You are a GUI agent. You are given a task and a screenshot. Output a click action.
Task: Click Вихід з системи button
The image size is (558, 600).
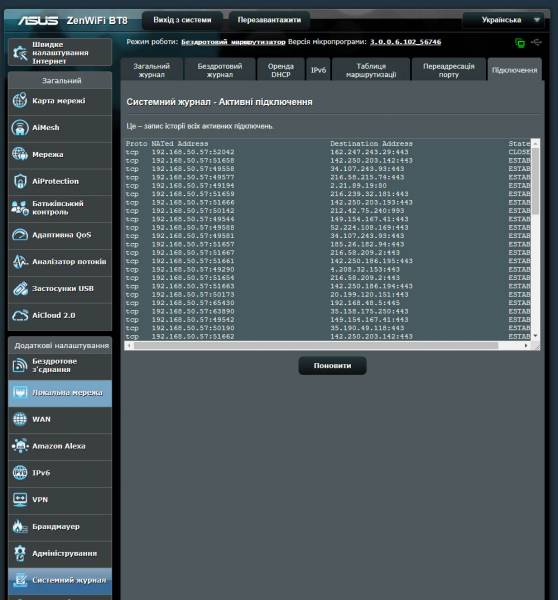[x=182, y=20]
